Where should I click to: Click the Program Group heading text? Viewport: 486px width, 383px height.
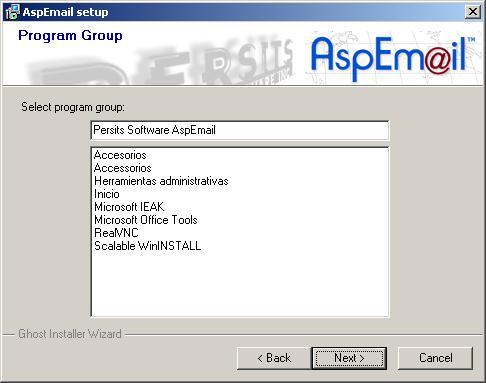click(x=70, y=36)
